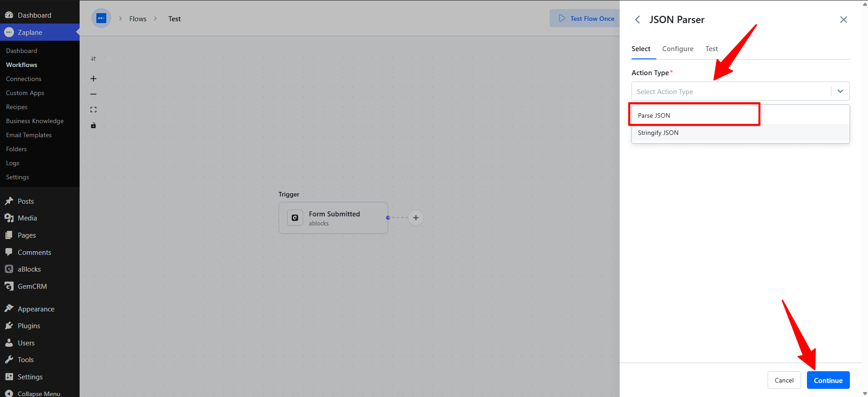Choose Stringify JSON option

[740, 133]
